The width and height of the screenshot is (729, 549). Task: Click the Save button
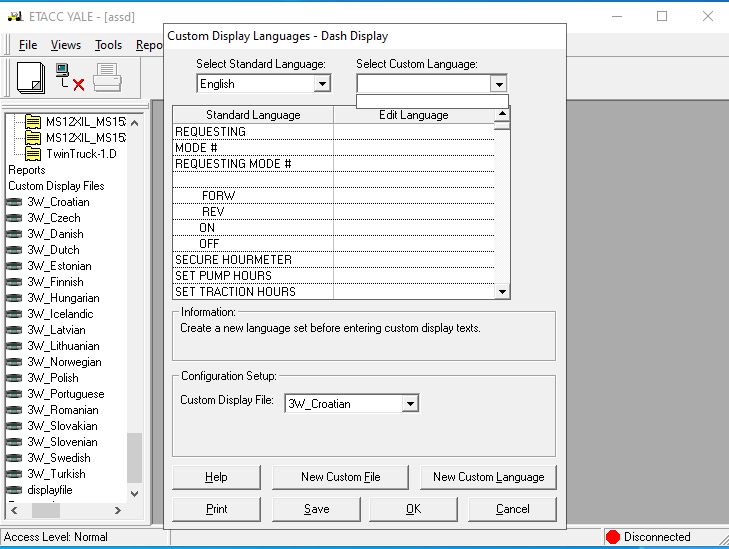coord(316,508)
